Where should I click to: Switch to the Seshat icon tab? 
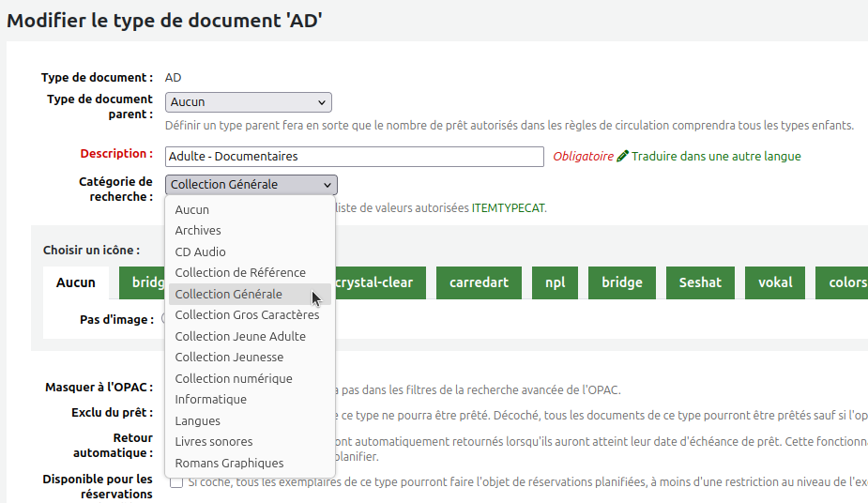(700, 282)
